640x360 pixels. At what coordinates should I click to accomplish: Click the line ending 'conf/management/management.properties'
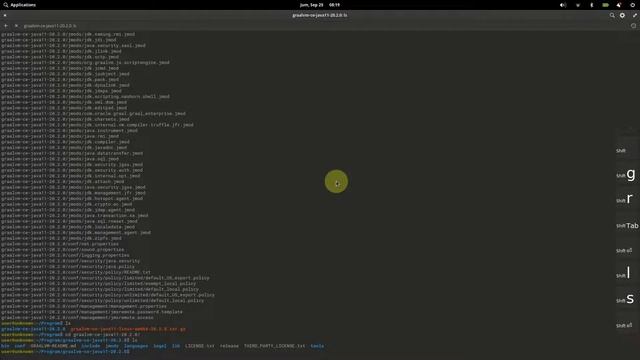click(84, 306)
